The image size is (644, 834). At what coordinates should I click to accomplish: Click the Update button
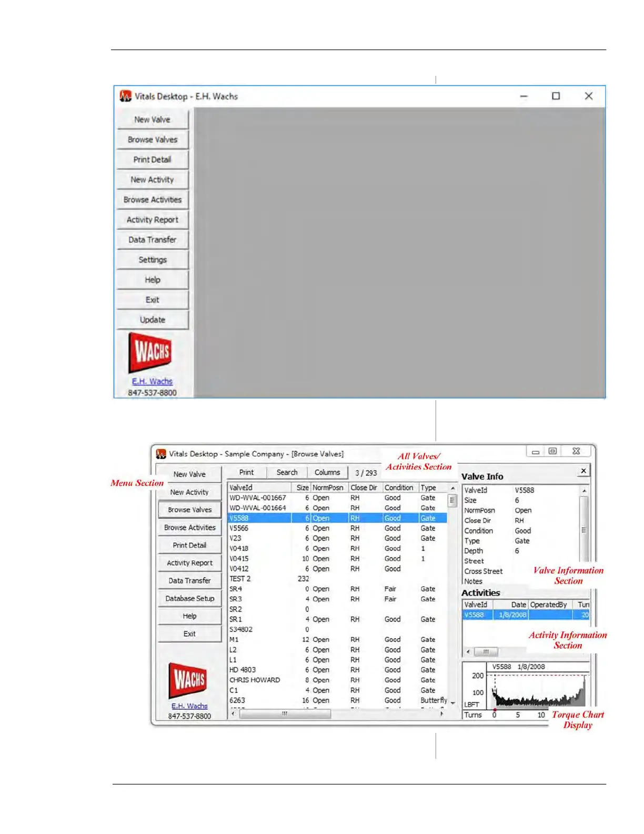pyautogui.click(x=152, y=320)
